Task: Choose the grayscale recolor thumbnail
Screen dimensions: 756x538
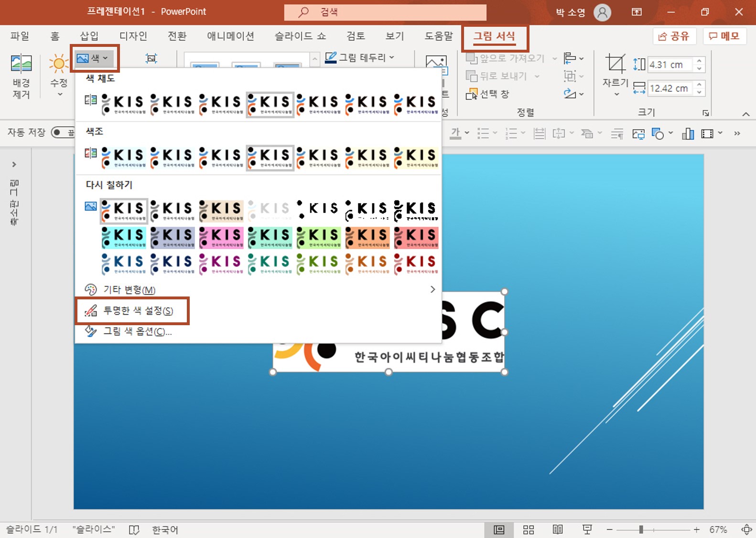Action: (173, 211)
